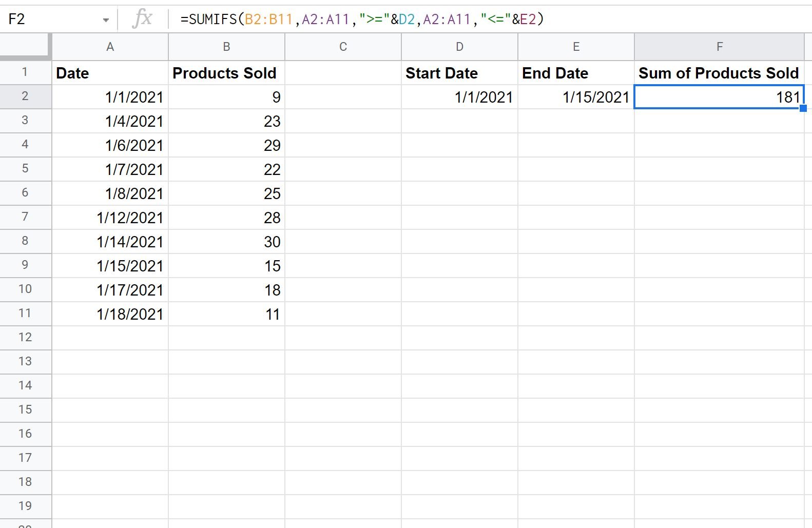Select row 11 header
The height and width of the screenshot is (528, 812).
click(x=26, y=314)
